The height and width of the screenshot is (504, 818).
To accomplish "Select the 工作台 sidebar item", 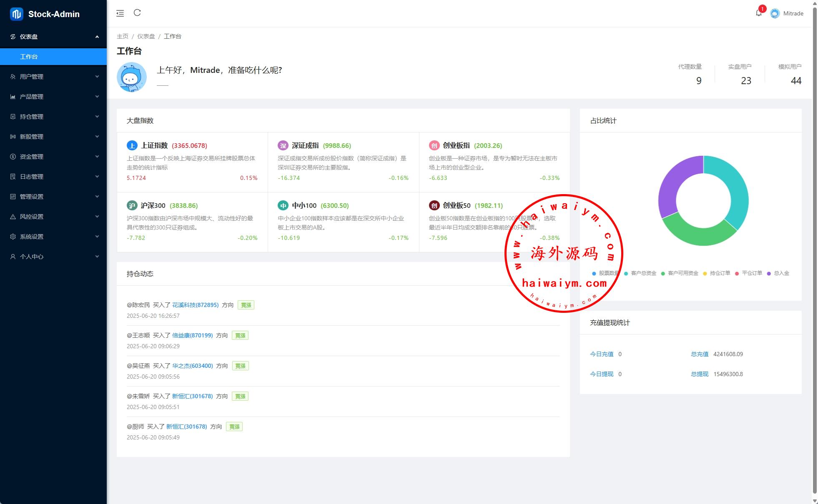I will (29, 57).
